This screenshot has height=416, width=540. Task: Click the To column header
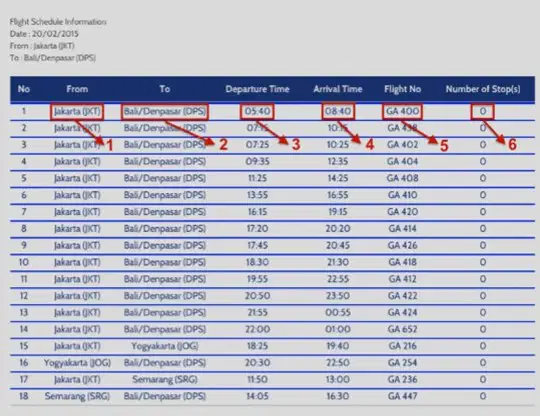[x=165, y=89]
